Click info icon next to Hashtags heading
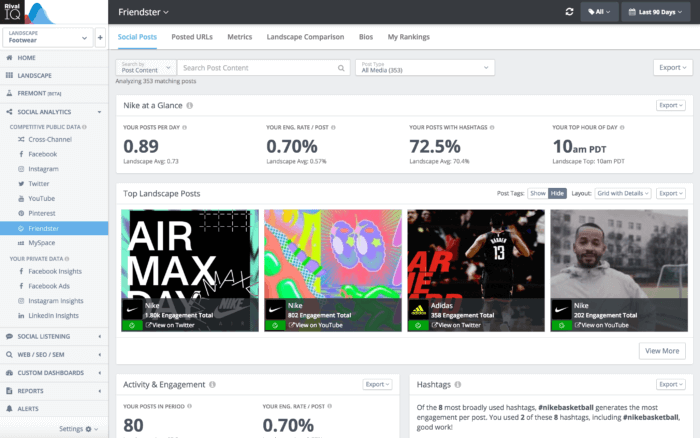Image resolution: width=700 pixels, height=438 pixels. (458, 384)
